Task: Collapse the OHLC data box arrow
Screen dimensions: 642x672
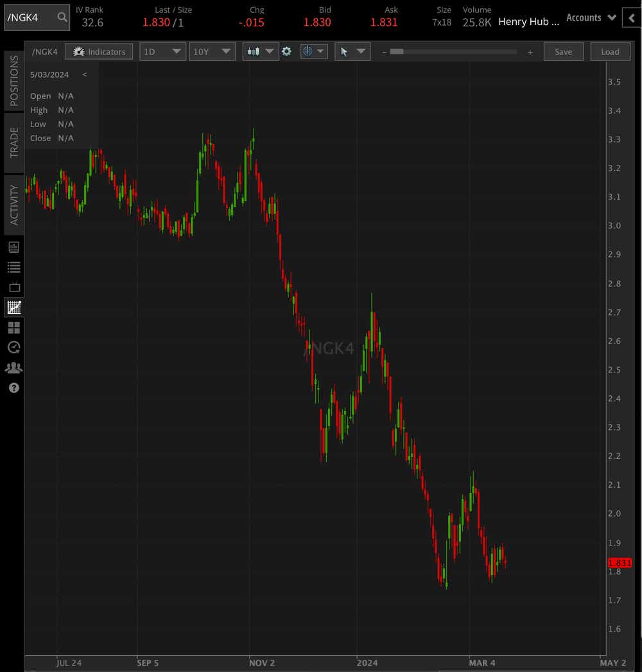Action: point(85,74)
